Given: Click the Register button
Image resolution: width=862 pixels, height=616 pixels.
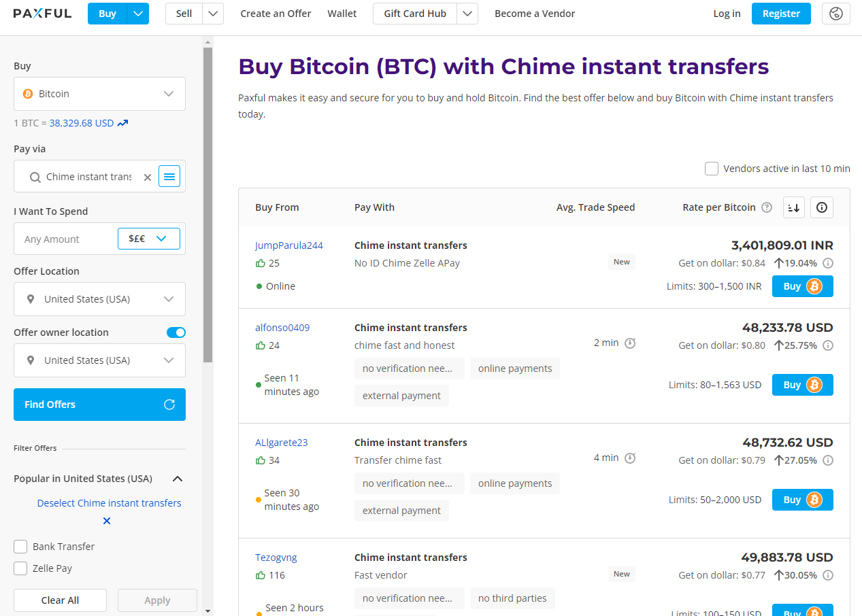Looking at the screenshot, I should point(781,14).
